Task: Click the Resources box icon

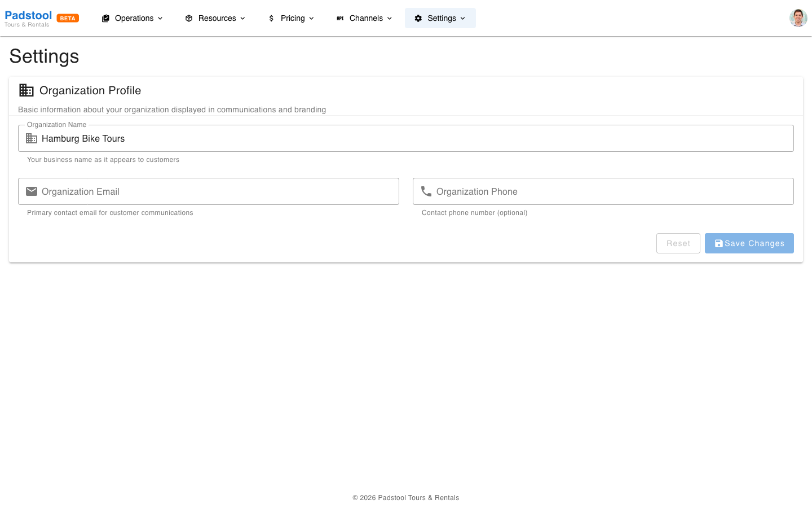Action: [x=189, y=18]
